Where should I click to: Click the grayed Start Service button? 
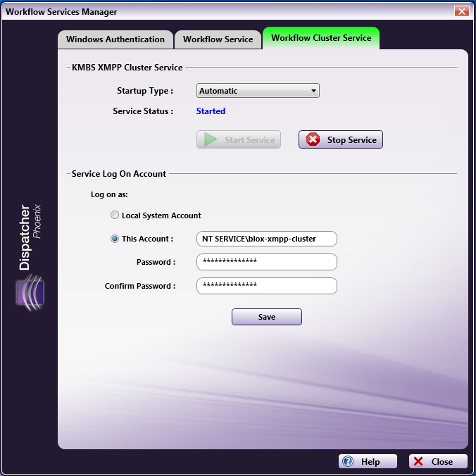pyautogui.click(x=239, y=139)
